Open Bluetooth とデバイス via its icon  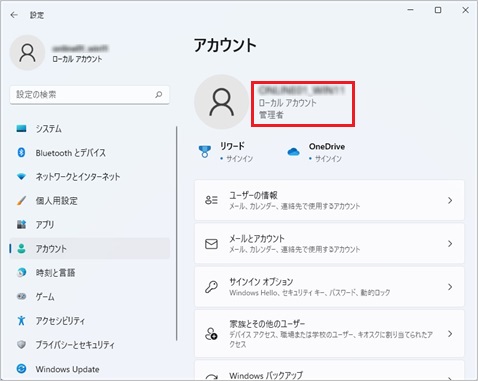(x=21, y=153)
